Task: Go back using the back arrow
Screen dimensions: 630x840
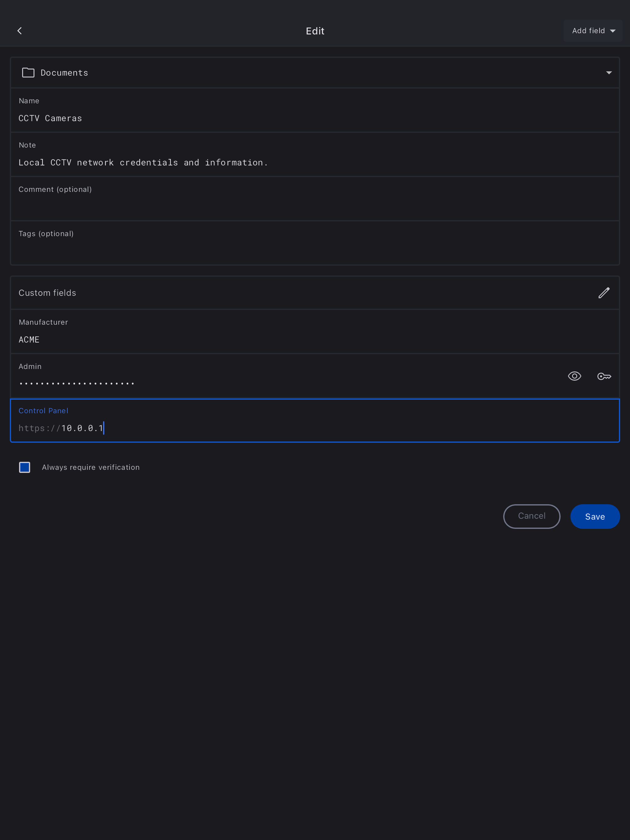Action: 20,31
